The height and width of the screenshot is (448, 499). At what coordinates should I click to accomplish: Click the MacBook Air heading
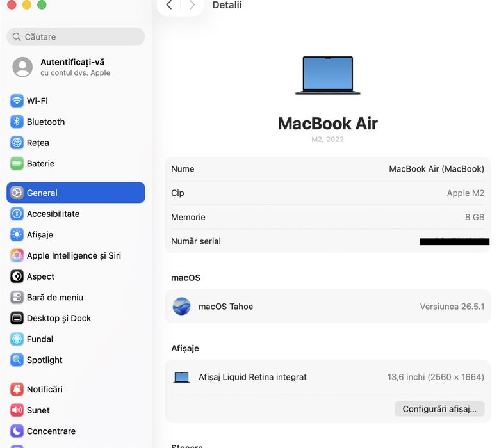tap(328, 124)
